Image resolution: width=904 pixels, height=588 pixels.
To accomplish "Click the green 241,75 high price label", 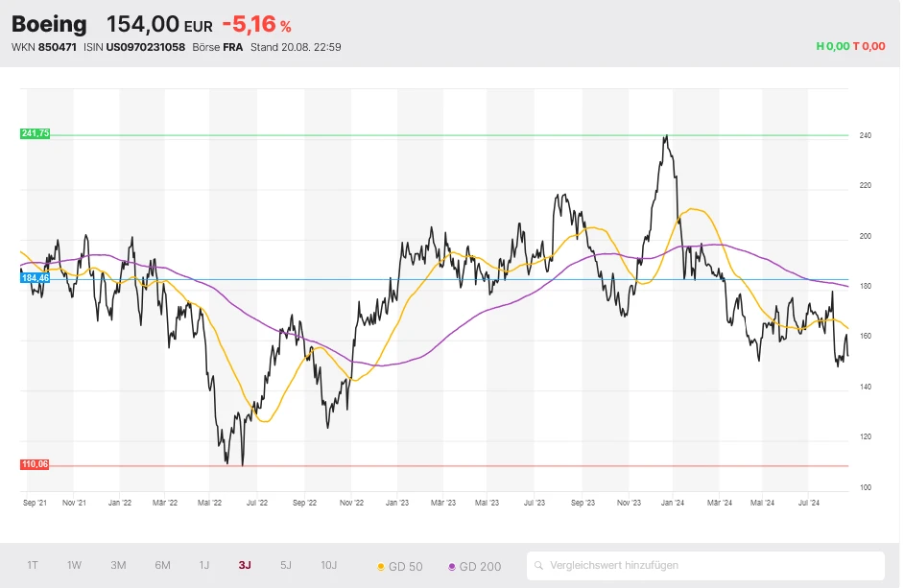I will [35, 133].
